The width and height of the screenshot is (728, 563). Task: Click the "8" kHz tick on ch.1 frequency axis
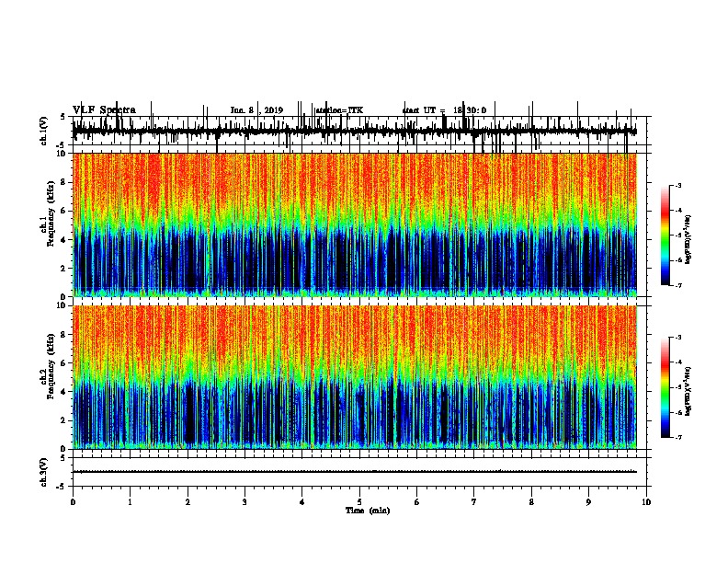(64, 182)
